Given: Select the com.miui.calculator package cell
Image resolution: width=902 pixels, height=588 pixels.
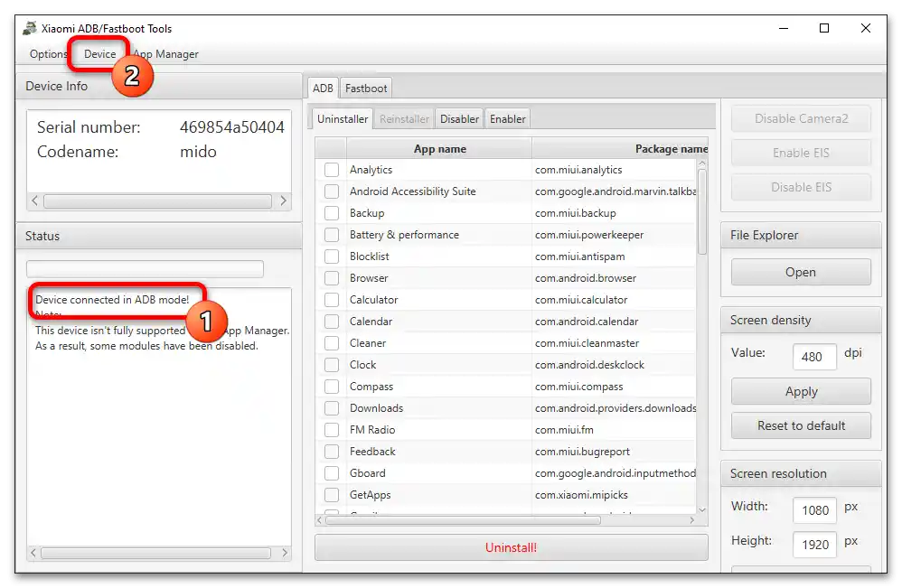Looking at the screenshot, I should [614, 300].
